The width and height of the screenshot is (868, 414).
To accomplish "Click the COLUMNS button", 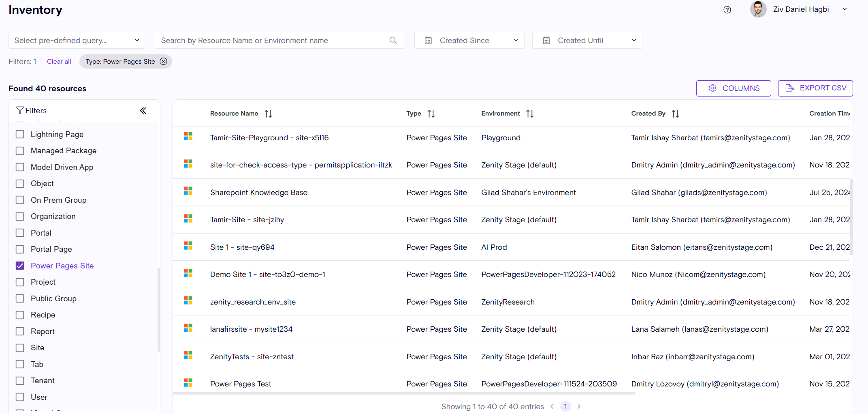I will click(733, 88).
